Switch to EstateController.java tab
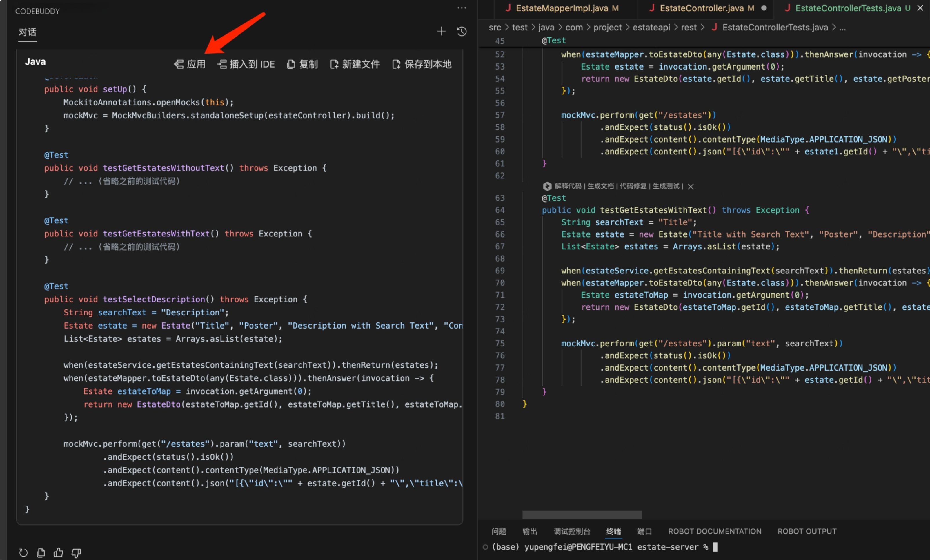 point(701,8)
